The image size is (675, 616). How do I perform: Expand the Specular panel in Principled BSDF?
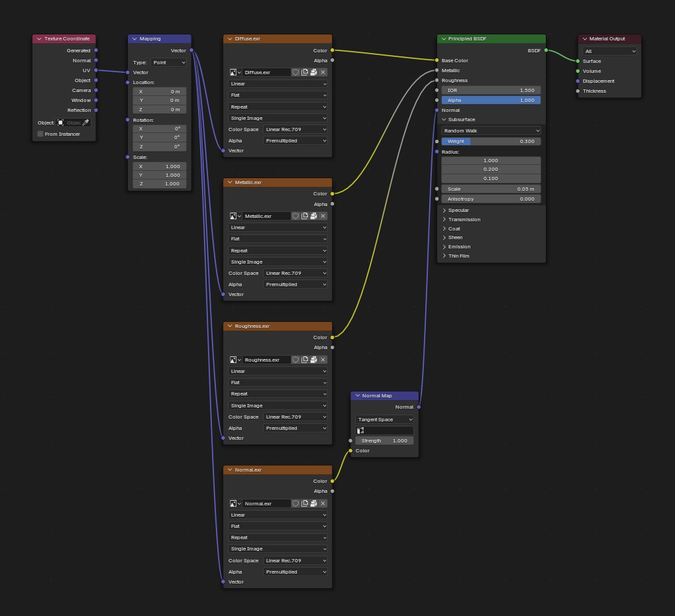click(444, 211)
